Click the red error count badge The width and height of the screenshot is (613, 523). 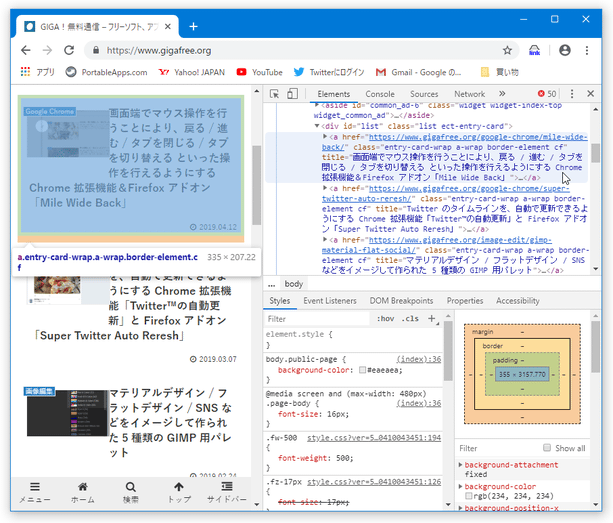(547, 94)
